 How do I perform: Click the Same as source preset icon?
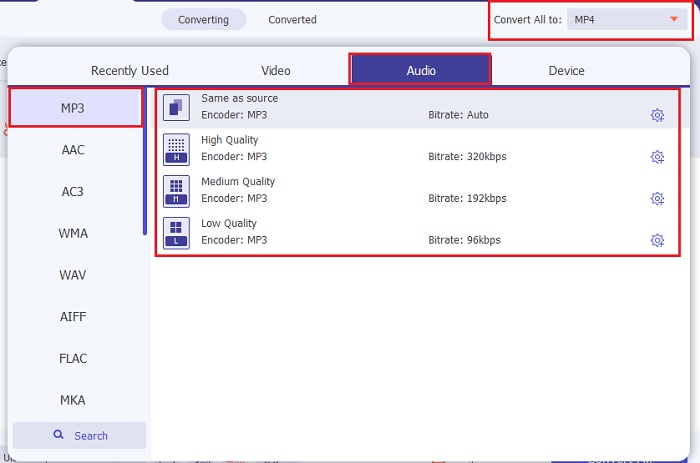click(176, 107)
